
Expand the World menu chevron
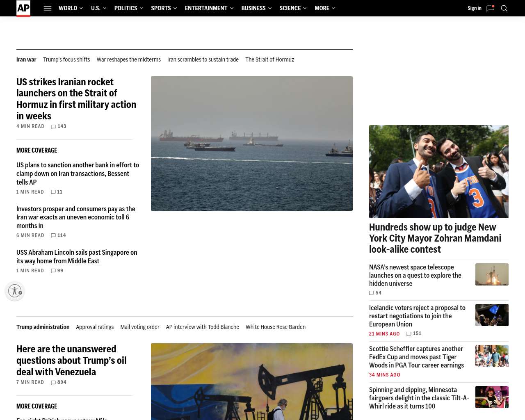81,8
